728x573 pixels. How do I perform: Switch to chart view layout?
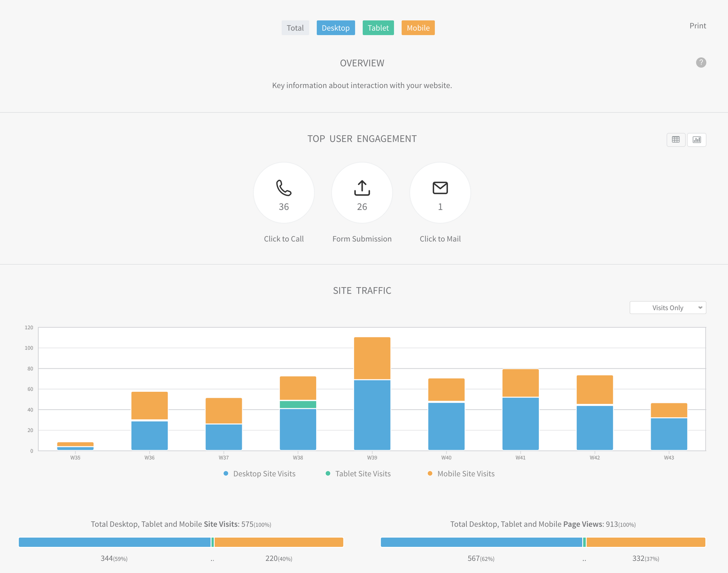(x=697, y=140)
